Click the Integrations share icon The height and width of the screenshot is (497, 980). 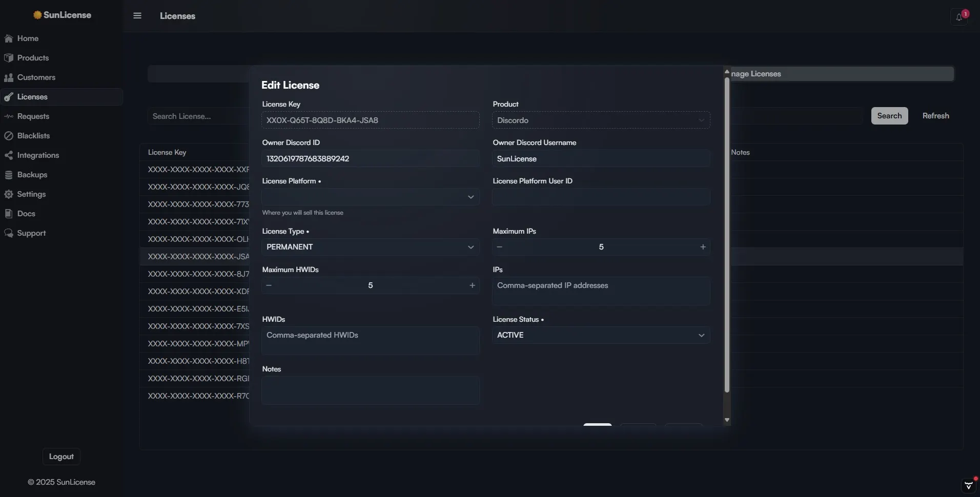(9, 155)
